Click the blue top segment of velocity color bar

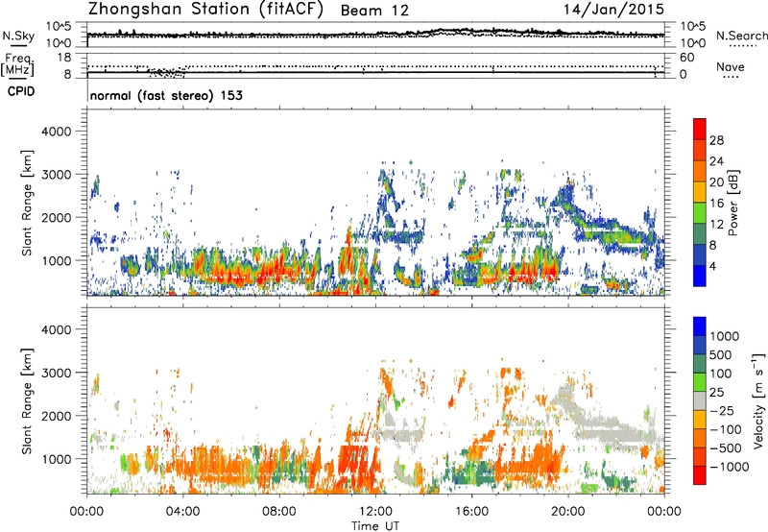700,326
